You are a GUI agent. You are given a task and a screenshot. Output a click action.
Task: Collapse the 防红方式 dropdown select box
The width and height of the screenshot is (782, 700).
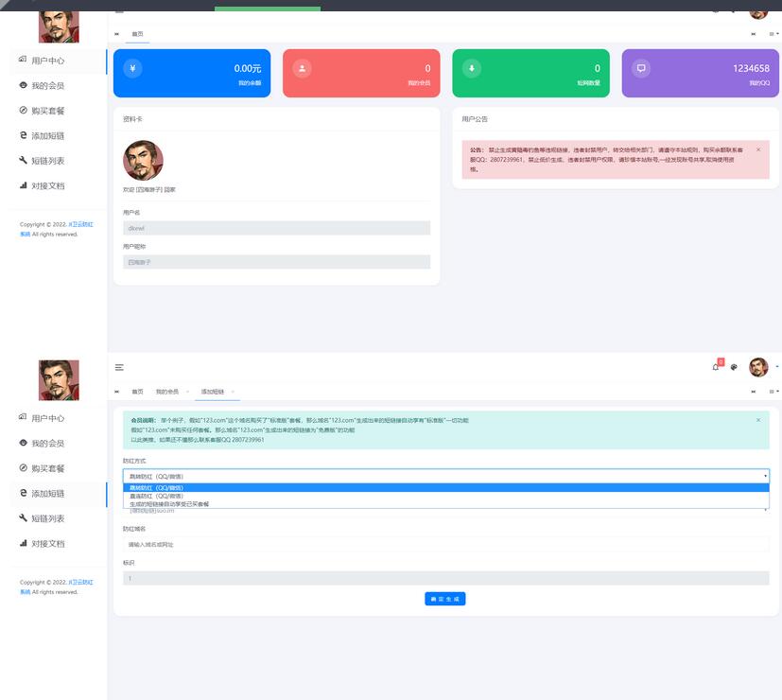pyautogui.click(x=444, y=476)
